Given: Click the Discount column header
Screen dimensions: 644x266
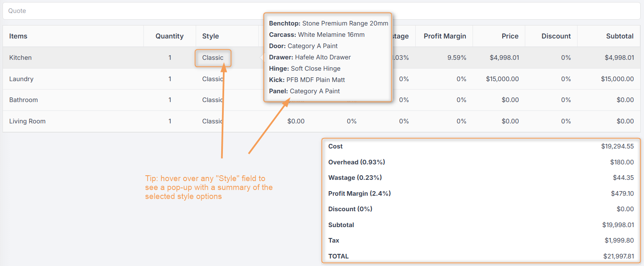Looking at the screenshot, I should click(556, 36).
